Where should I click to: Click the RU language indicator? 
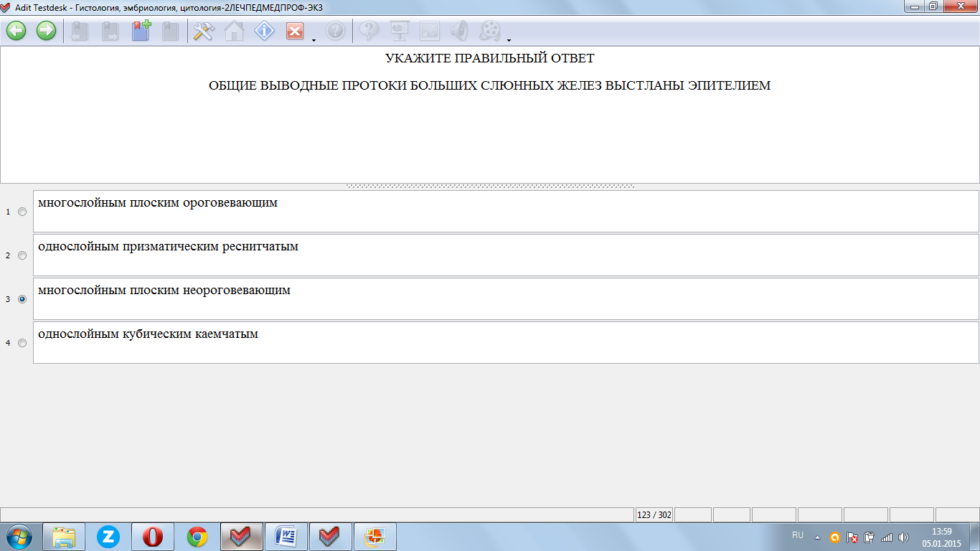798,535
